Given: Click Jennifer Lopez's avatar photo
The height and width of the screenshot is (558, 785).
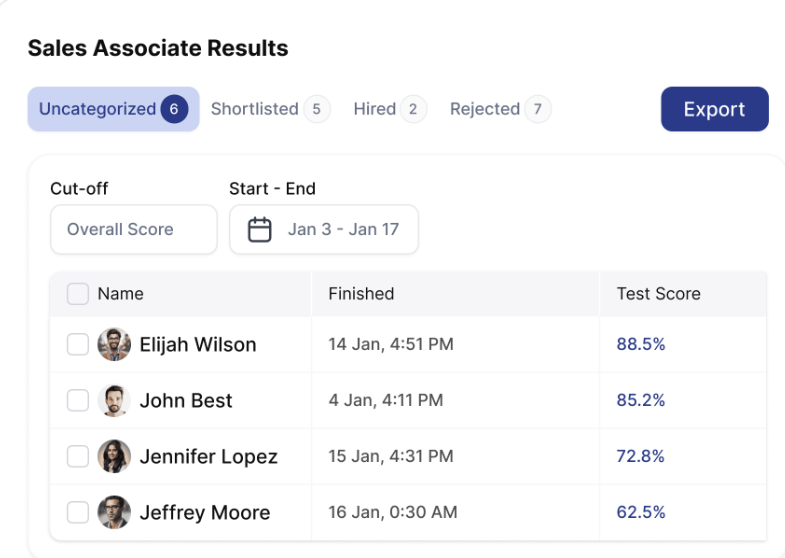Looking at the screenshot, I should [x=114, y=457].
